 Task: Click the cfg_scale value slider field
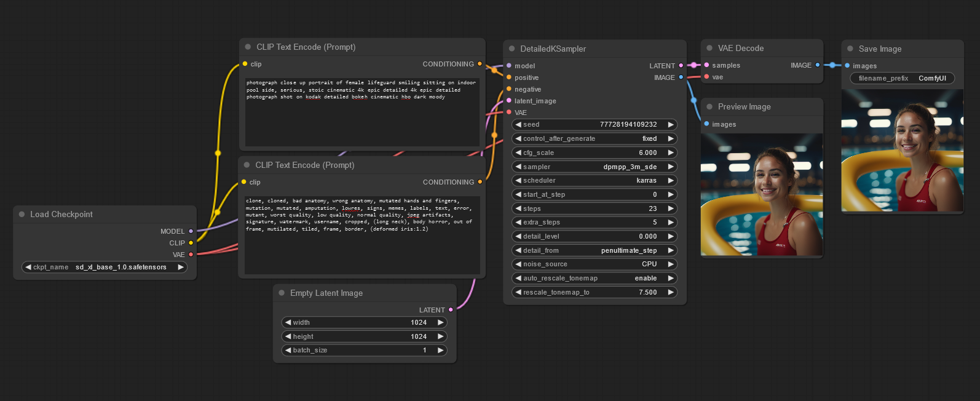(594, 153)
